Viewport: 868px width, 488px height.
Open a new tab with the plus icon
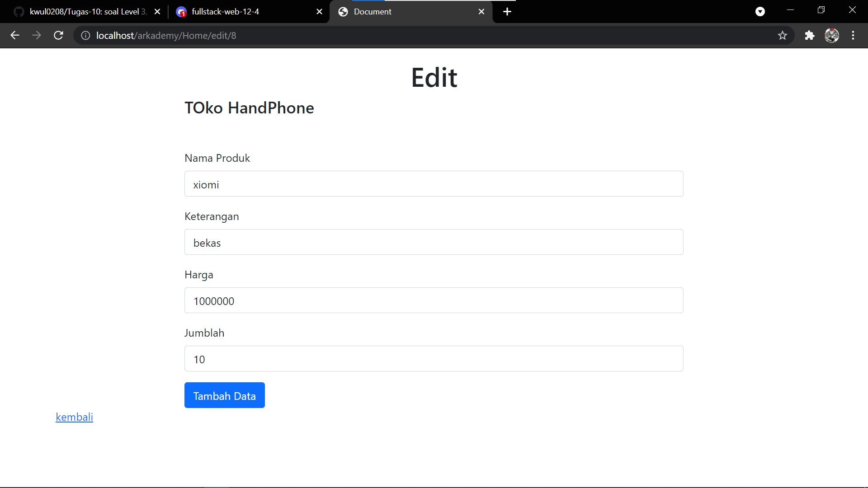coord(507,12)
